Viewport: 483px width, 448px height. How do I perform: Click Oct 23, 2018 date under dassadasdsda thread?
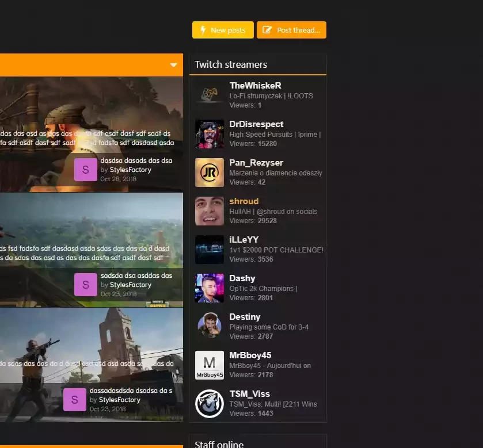(108, 409)
